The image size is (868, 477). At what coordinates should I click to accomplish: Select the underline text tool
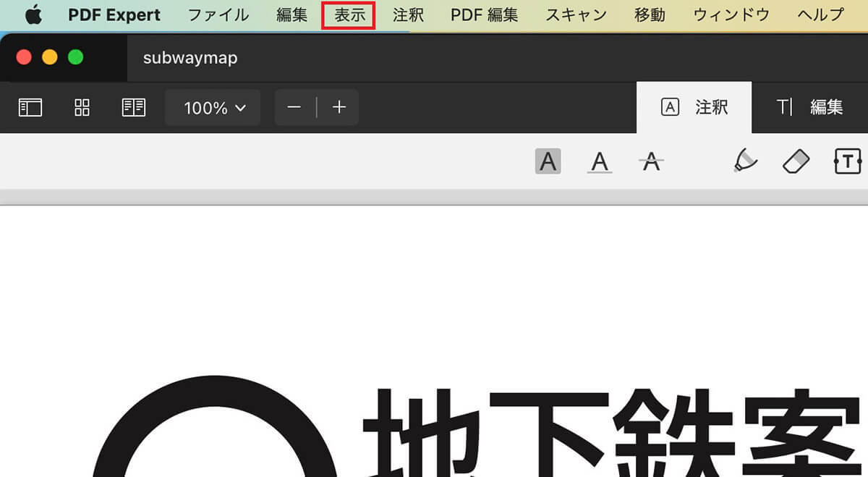[x=599, y=161]
